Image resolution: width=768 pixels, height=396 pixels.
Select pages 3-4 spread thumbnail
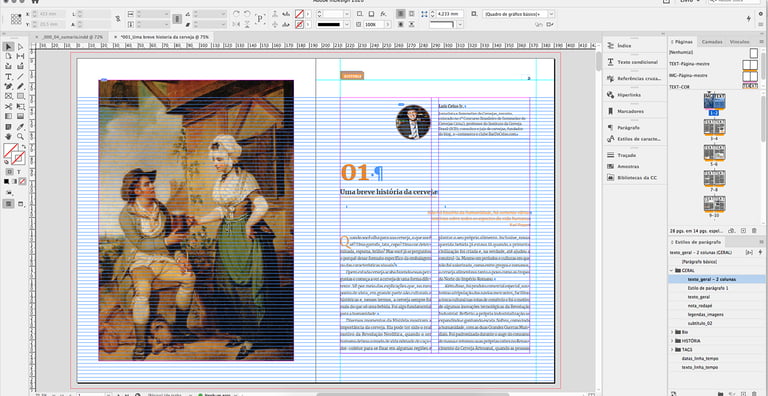point(714,127)
